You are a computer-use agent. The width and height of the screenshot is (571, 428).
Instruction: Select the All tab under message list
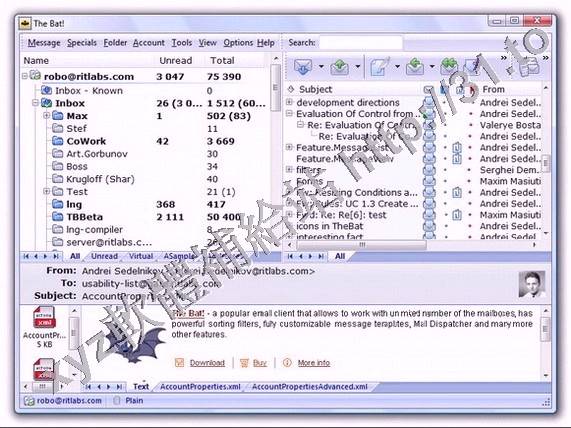340,256
